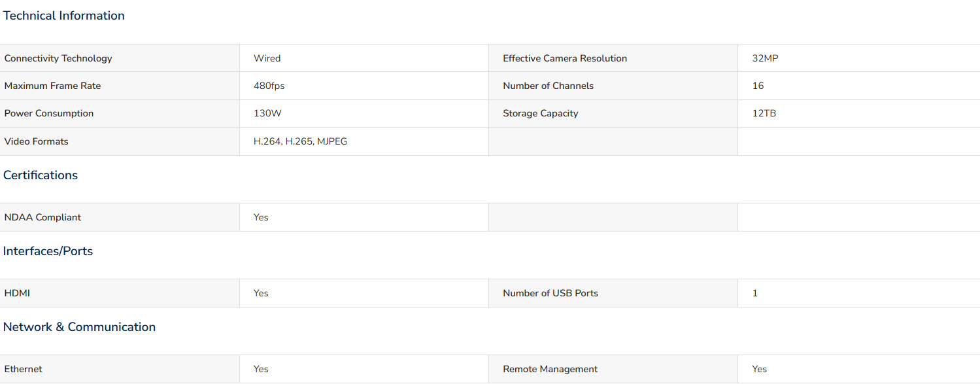
Task: Click the Number of USB Ports label
Action: [550, 293]
